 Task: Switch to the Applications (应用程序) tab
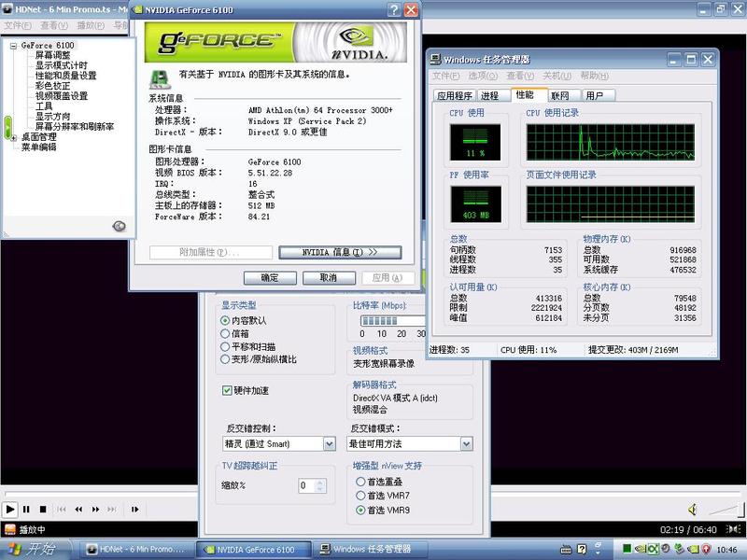(455, 96)
